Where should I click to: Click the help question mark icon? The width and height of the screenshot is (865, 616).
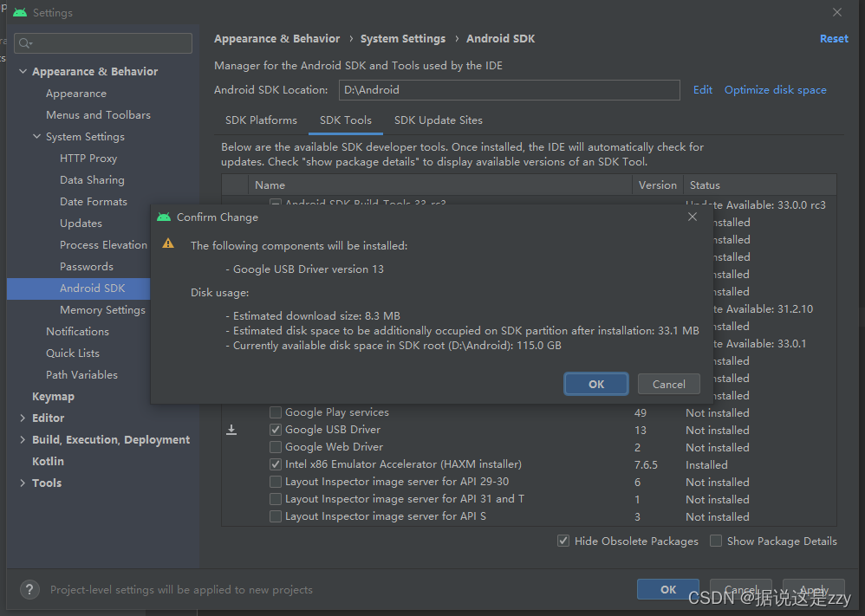pos(29,589)
